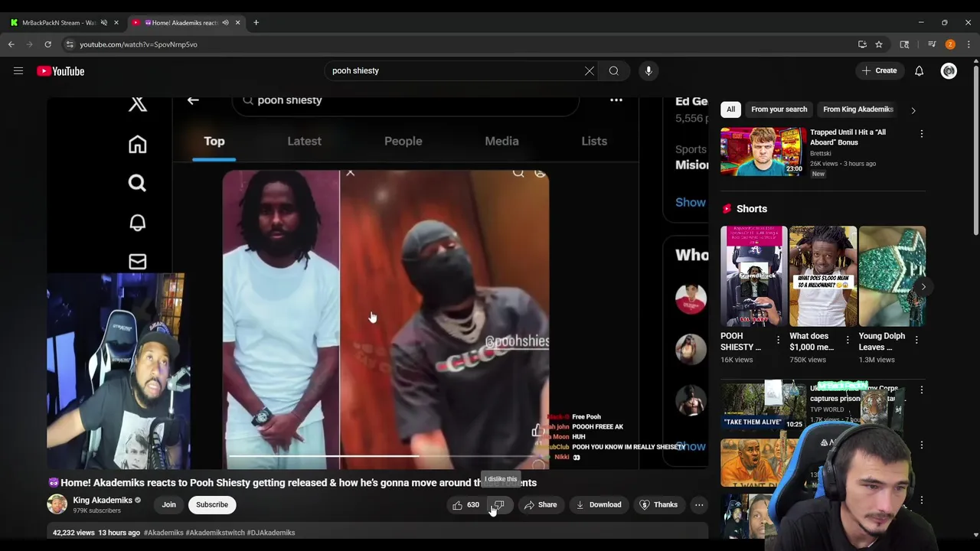980x551 pixels.
Task: Send Thanks to the creator
Action: (658, 505)
